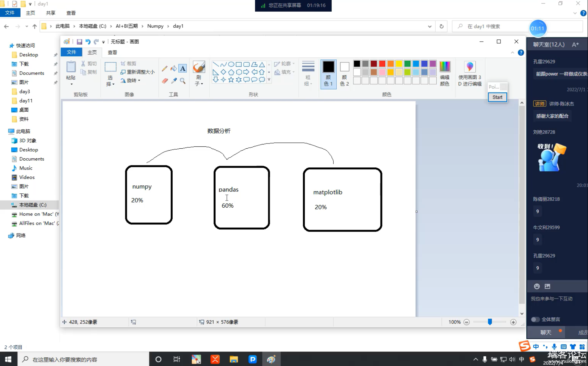The width and height of the screenshot is (588, 366).
Task: Click the Undo arrow in Paint title bar
Action: coord(88,42)
